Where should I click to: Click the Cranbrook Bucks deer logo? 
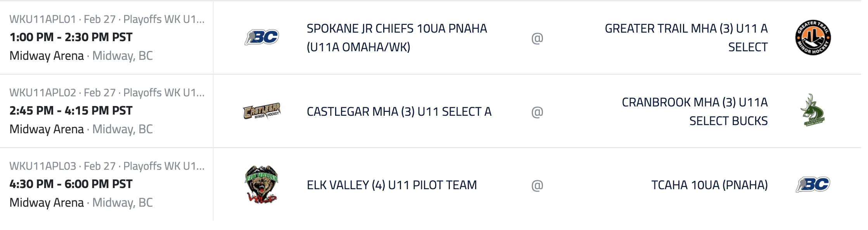point(813,110)
